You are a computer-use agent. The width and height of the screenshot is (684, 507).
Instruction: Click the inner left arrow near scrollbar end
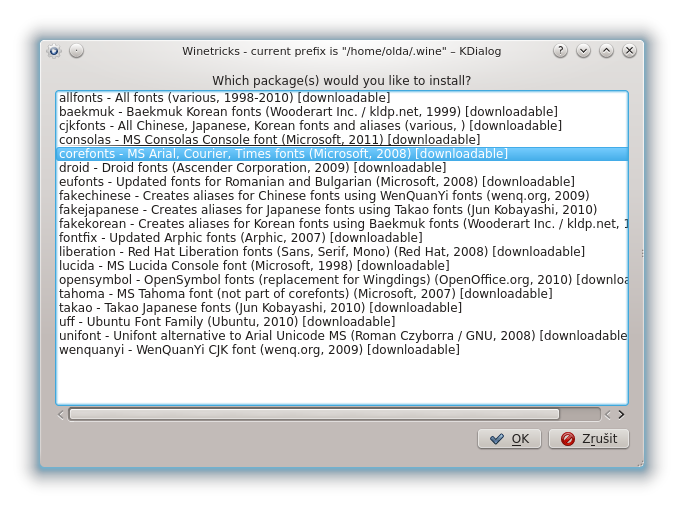[x=608, y=415]
